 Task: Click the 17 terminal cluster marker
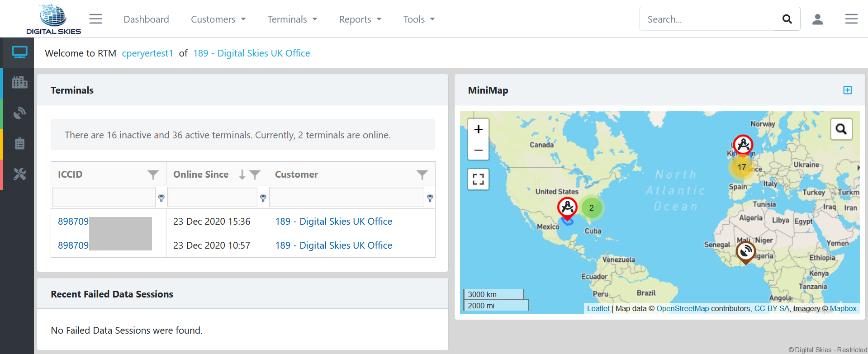point(741,167)
